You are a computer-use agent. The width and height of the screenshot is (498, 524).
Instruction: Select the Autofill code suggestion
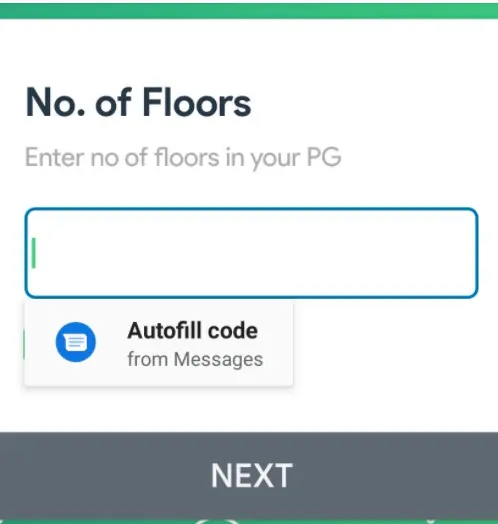coord(159,343)
